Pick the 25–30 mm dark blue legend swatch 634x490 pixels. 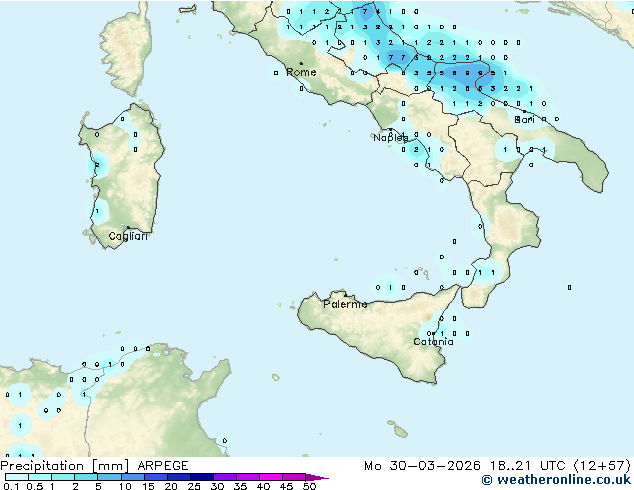click(x=202, y=477)
